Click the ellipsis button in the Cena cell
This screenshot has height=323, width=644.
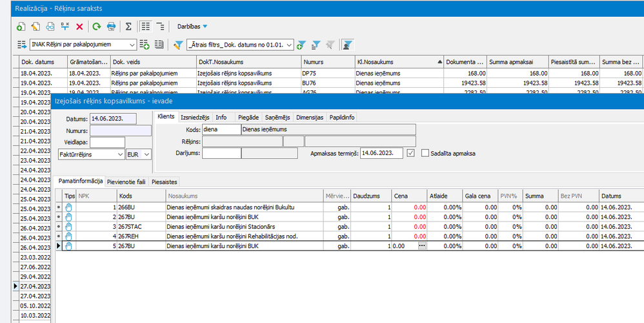[x=421, y=246]
